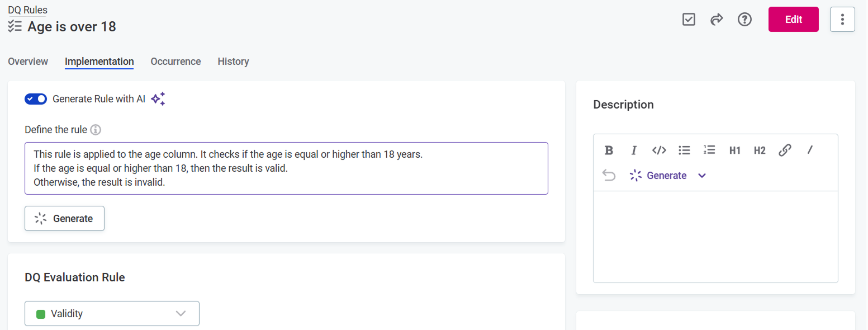Image resolution: width=868 pixels, height=330 pixels.
Task: Open the share options for this rule
Action: tap(717, 19)
